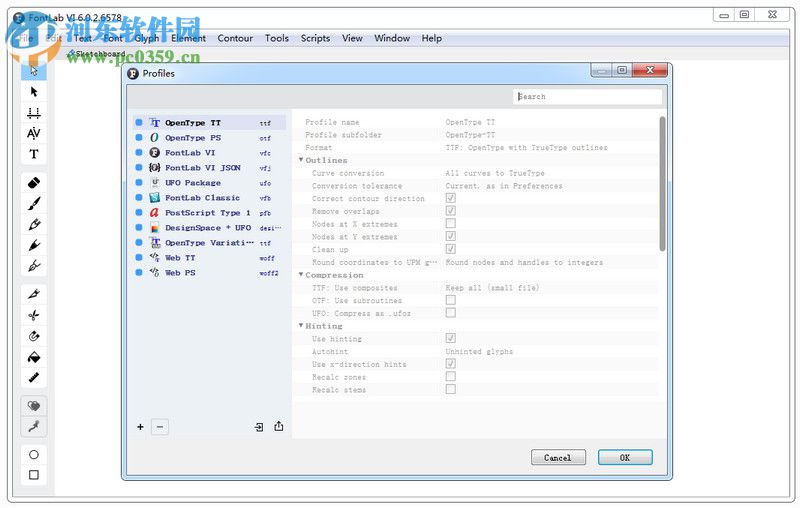This screenshot has height=508, width=800.
Task: Toggle Remove overlaps checkbox
Action: point(451,211)
